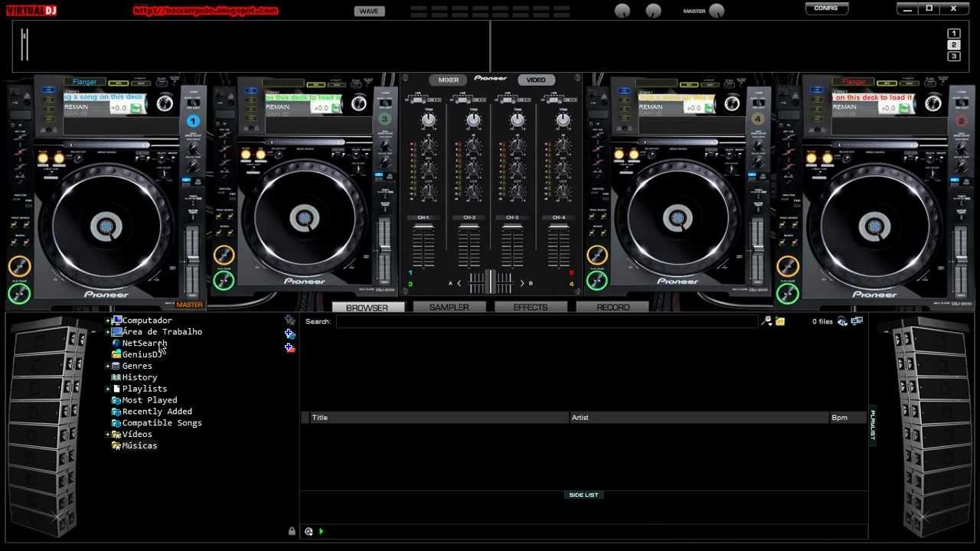Click the SIDE LIST button

(x=583, y=495)
